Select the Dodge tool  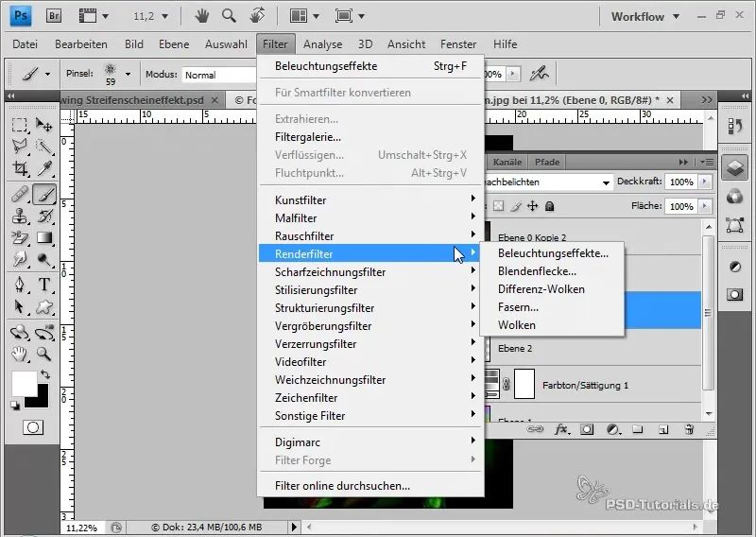click(44, 260)
